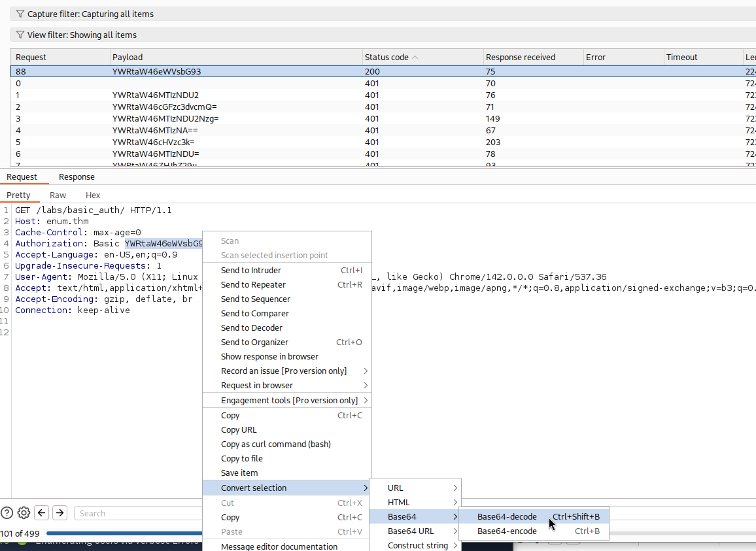Choose Base64-encode from the submenu
The image size is (756, 551).
pos(533,531)
